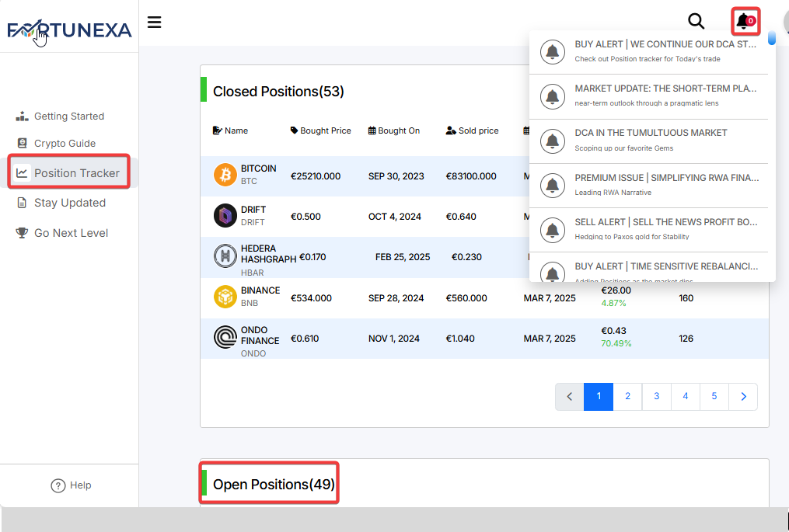
Task: Click the Fortunexa logo
Action: [69, 30]
